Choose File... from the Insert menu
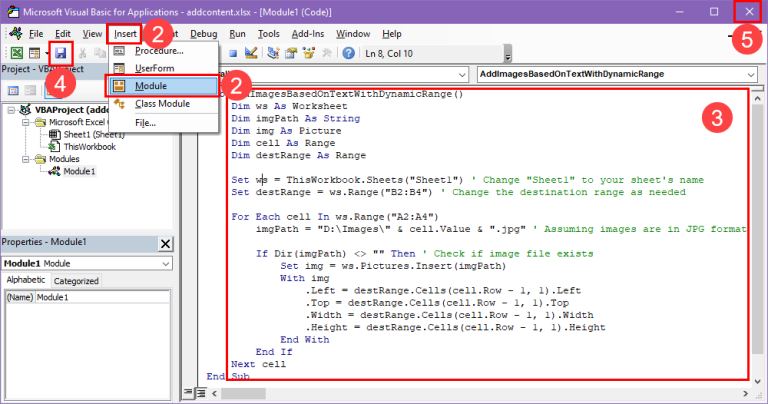 click(x=164, y=123)
